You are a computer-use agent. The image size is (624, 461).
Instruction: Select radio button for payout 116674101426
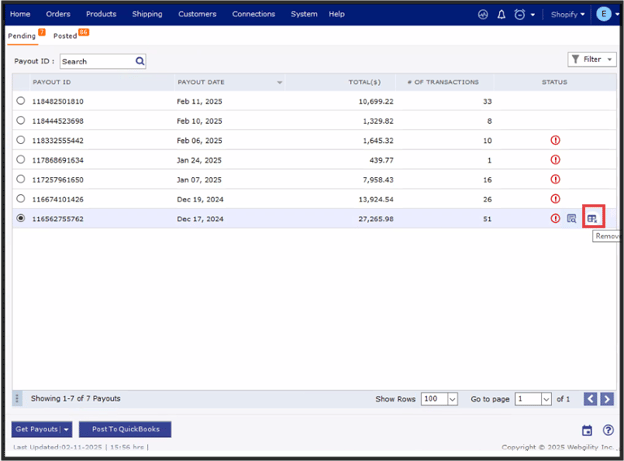(x=21, y=199)
